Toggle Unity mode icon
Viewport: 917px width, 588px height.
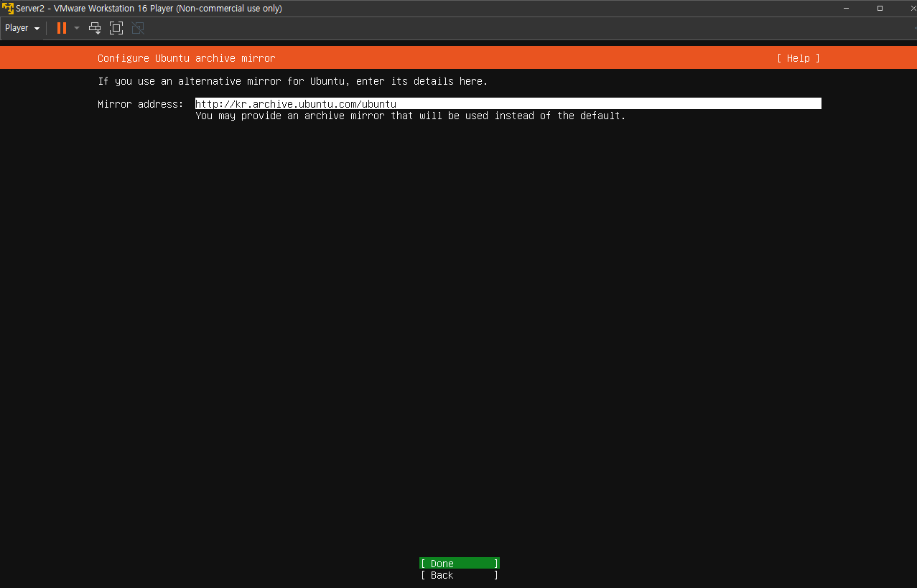tap(138, 28)
